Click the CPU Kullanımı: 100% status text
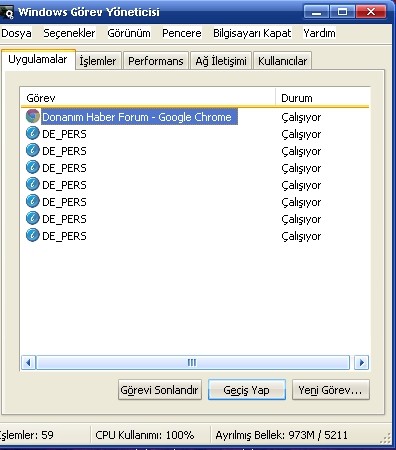This screenshot has height=450, width=396. click(x=145, y=435)
